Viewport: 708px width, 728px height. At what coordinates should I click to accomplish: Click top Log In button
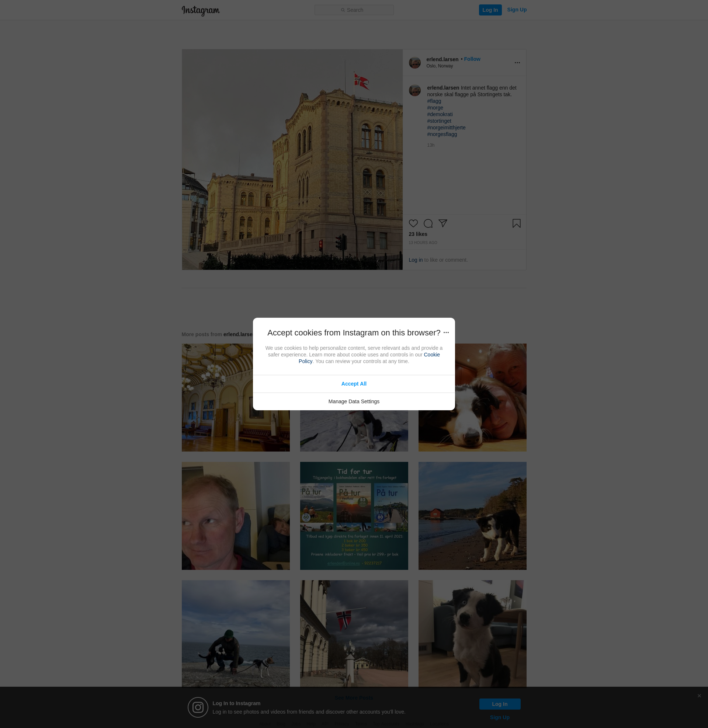[x=490, y=10]
